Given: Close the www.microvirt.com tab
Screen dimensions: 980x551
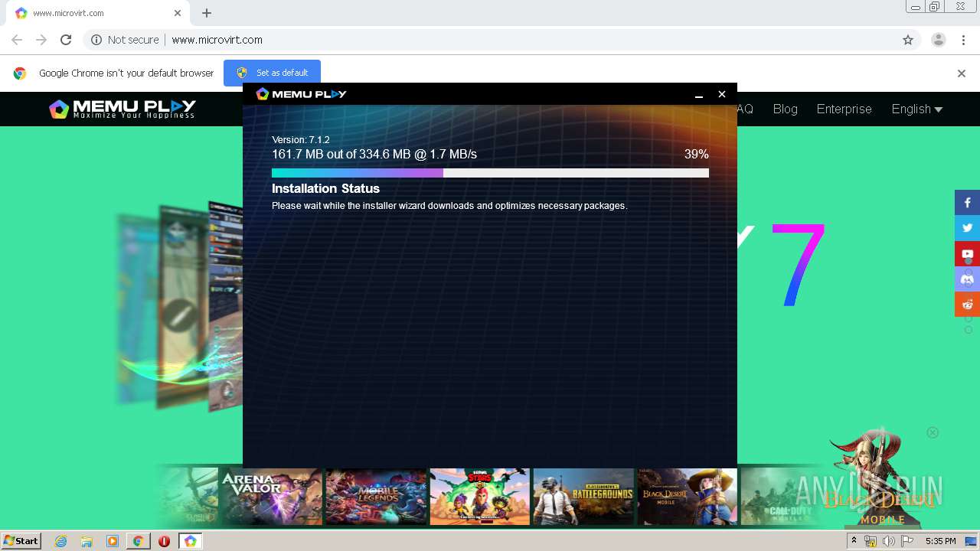Looking at the screenshot, I should point(178,13).
